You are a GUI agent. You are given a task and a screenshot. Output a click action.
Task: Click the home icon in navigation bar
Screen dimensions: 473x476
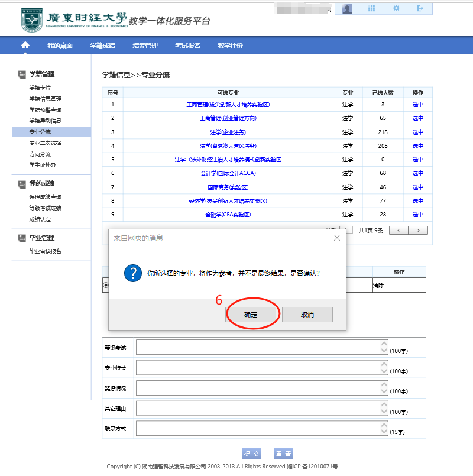(x=25, y=46)
